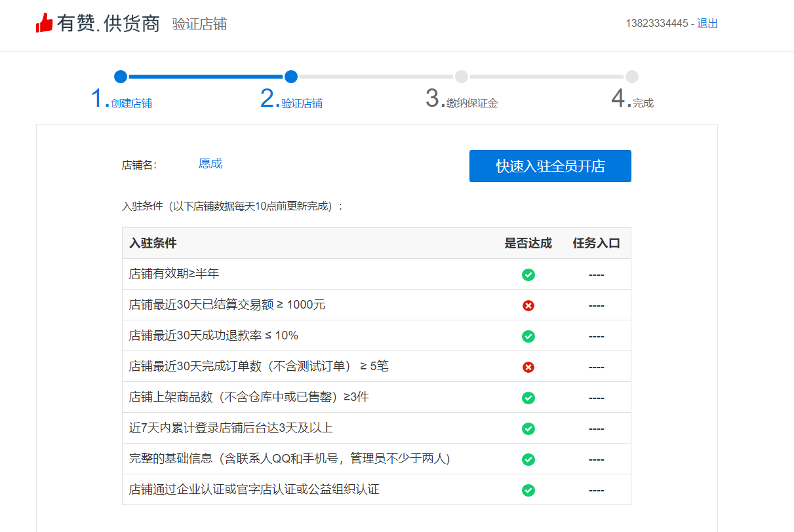Click the green check for 近7天内累计登录 row
Image resolution: width=794 pixels, height=532 pixels.
528,428
